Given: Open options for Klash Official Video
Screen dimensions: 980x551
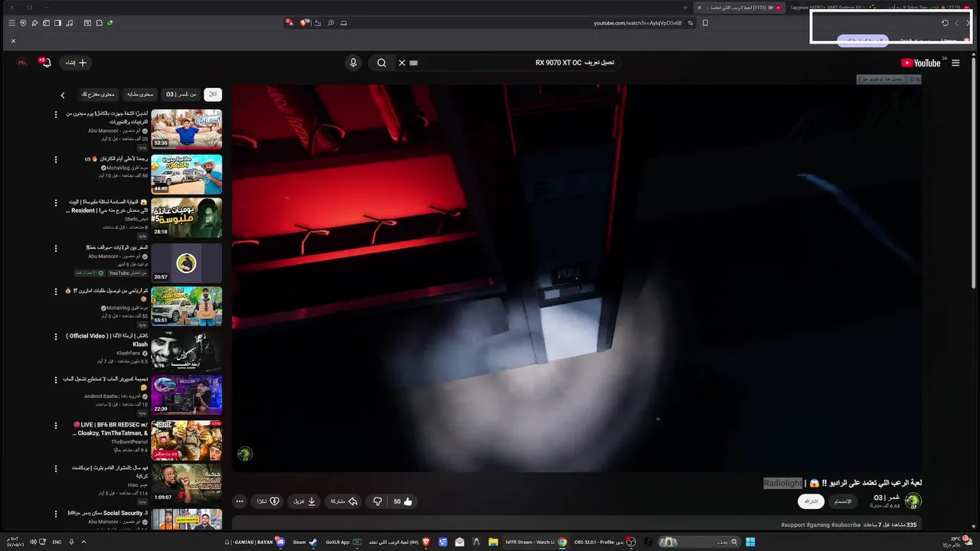Looking at the screenshot, I should 55,337.
